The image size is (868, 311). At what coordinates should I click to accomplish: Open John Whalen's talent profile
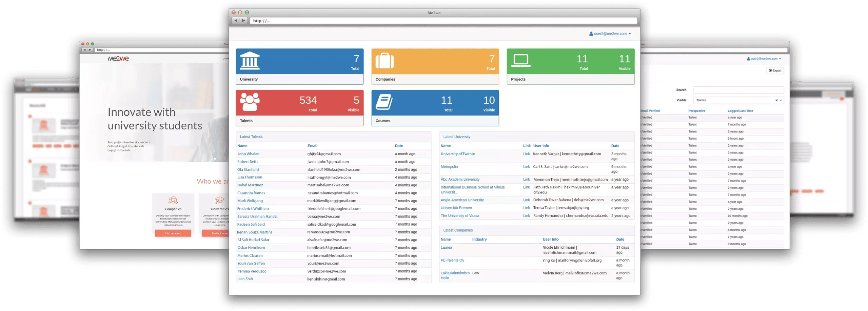click(x=248, y=154)
